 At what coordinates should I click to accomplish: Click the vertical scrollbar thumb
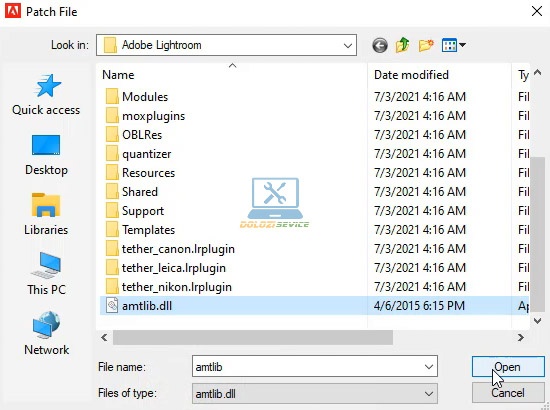click(x=537, y=235)
